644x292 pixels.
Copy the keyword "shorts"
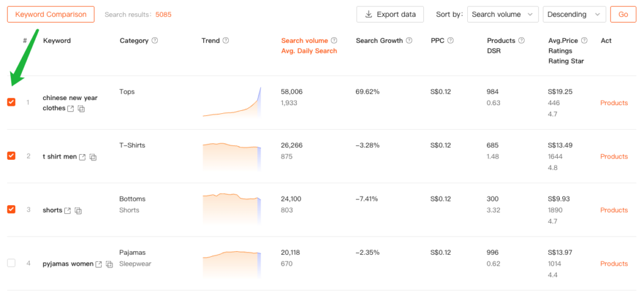[79, 211]
